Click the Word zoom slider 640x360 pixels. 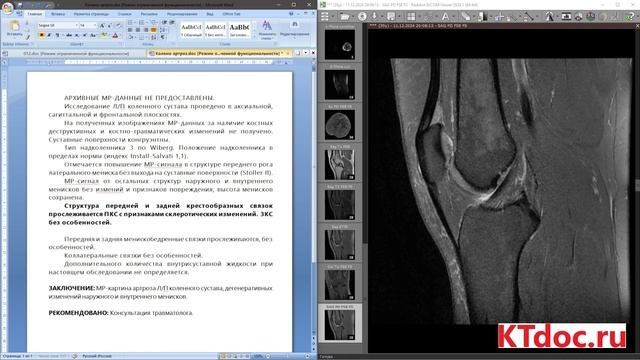[288, 356]
